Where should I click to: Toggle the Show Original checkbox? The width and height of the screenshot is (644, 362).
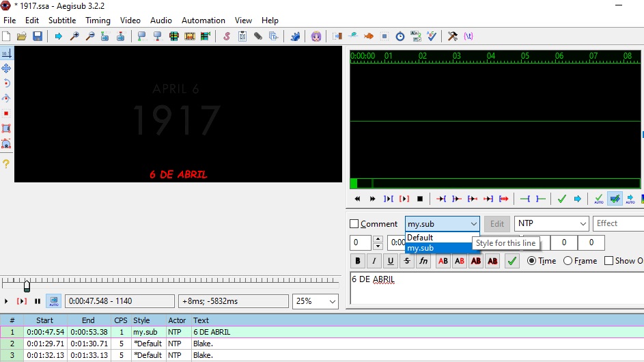[x=609, y=261]
